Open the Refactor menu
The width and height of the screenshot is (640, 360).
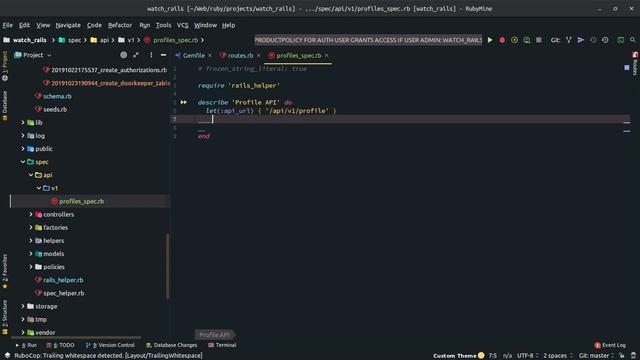(120, 25)
